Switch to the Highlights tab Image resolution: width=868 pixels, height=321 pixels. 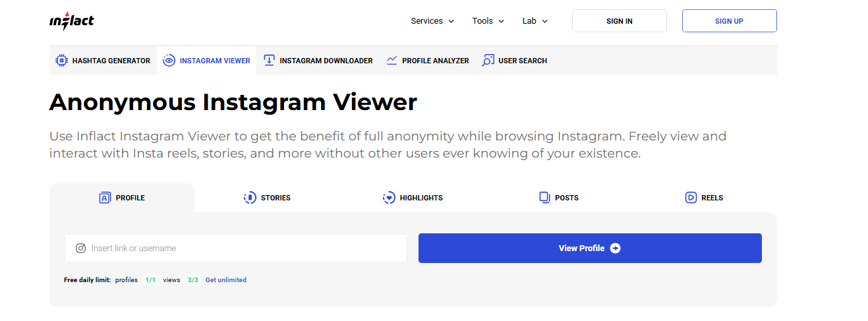(x=413, y=198)
